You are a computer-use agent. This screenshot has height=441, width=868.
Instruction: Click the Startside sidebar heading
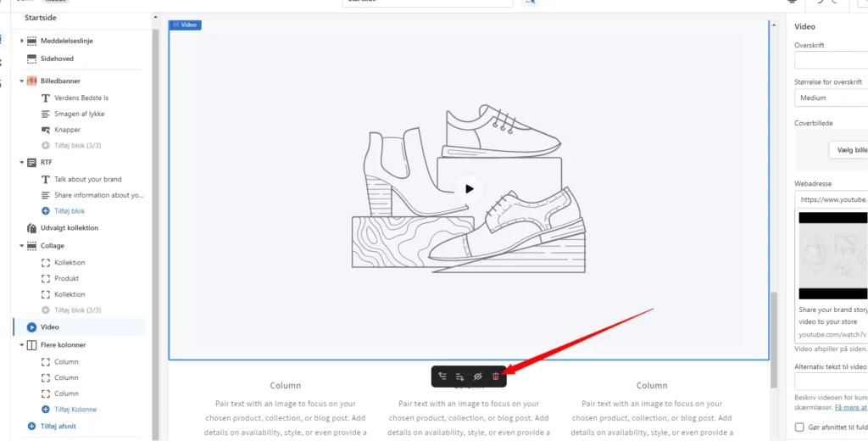coord(41,18)
